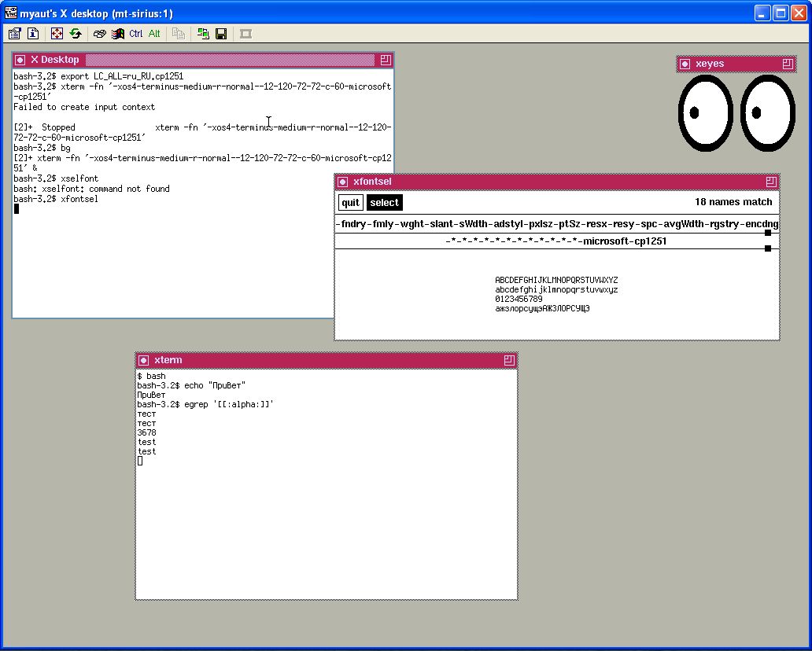Screen dimensions: 812x651
Task: Send Ctrl-Alt-Del to remote host
Action: pos(99,34)
